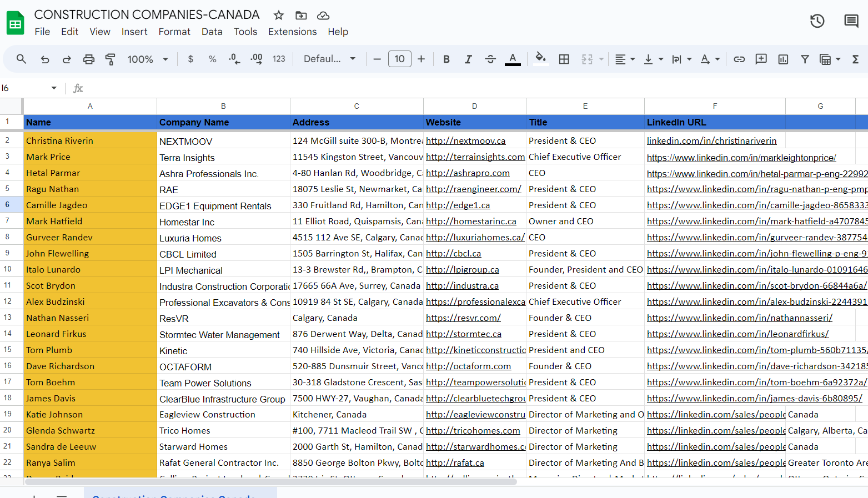This screenshot has width=868, height=498.
Task: Open the text color picker
Action: [513, 59]
